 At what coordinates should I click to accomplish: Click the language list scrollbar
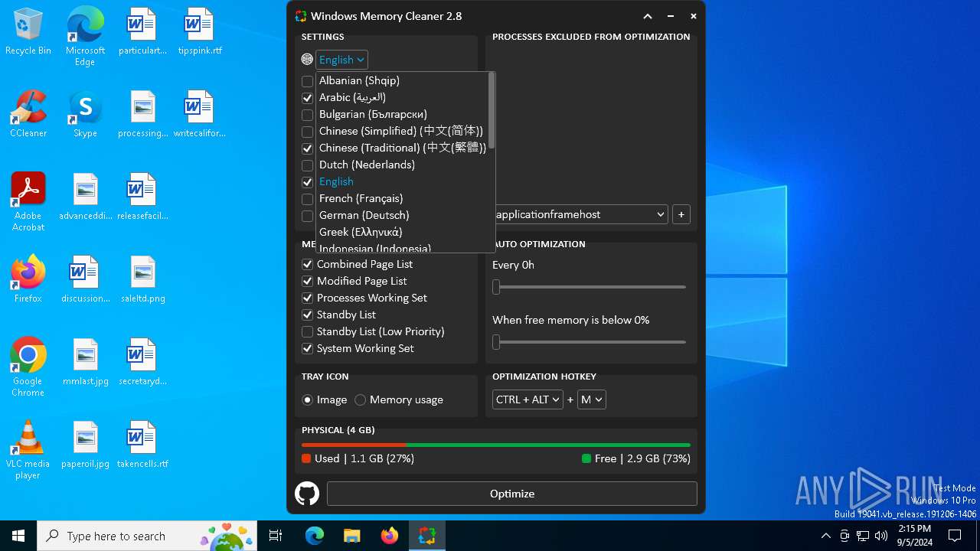point(492,111)
